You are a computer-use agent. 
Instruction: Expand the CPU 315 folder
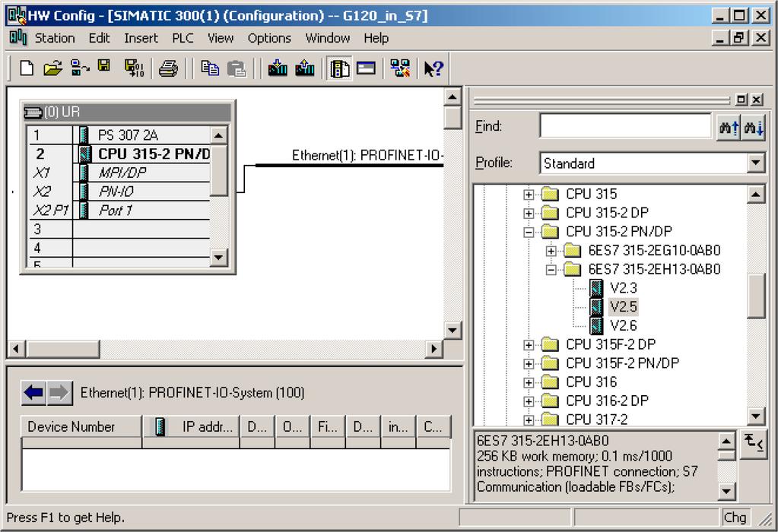coord(529,195)
